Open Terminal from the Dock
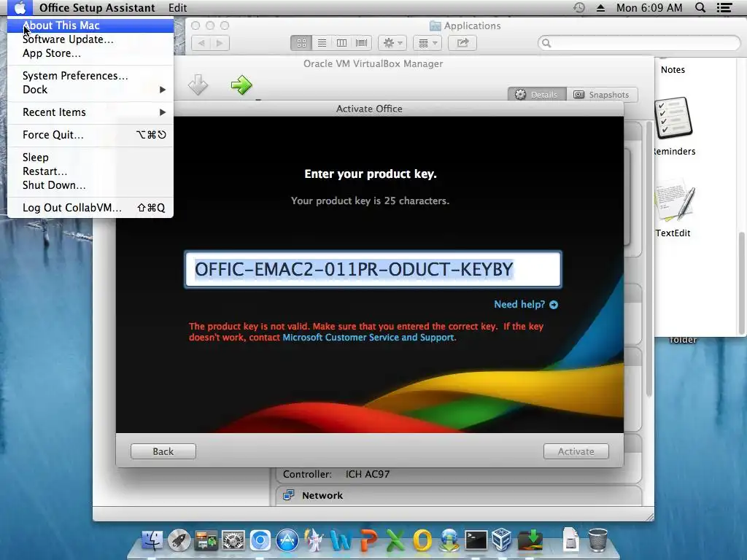Image resolution: width=747 pixels, height=560 pixels. [x=476, y=540]
